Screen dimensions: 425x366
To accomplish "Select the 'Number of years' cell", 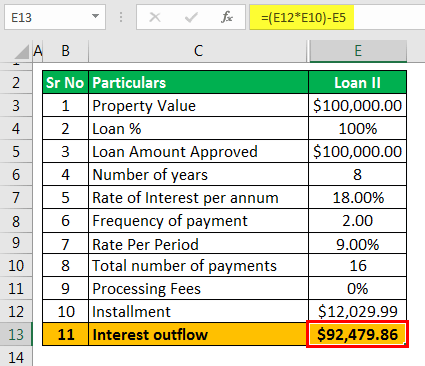I will [198, 174].
